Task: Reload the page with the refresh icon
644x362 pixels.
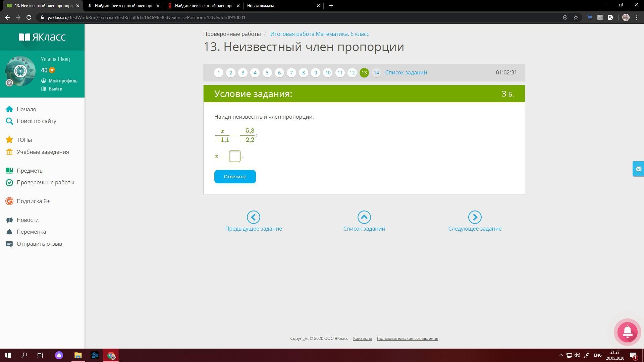Action: point(29,17)
